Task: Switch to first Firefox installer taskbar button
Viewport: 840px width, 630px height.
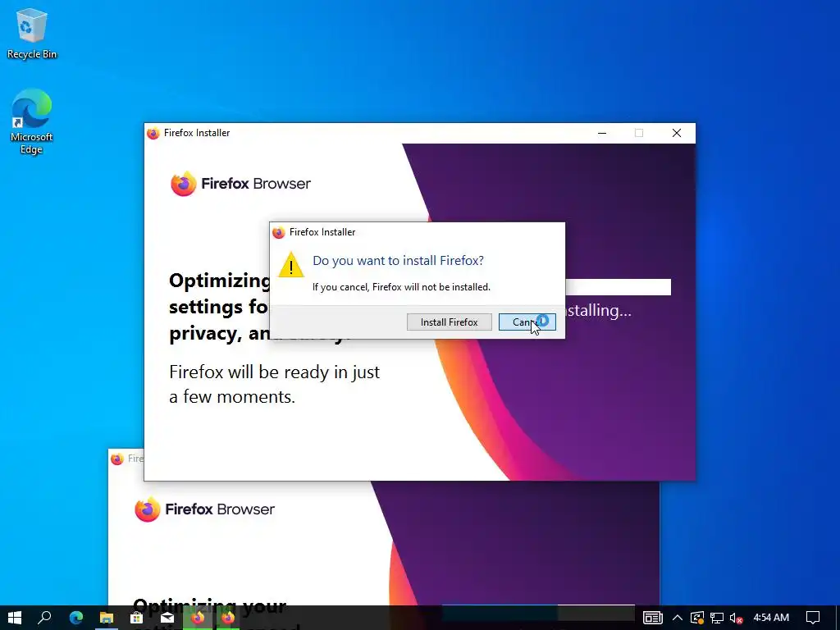Action: click(x=198, y=618)
